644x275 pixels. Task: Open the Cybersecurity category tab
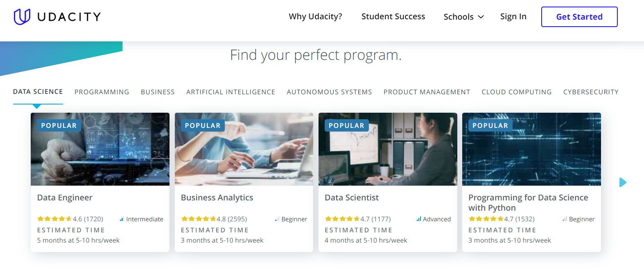coord(590,92)
